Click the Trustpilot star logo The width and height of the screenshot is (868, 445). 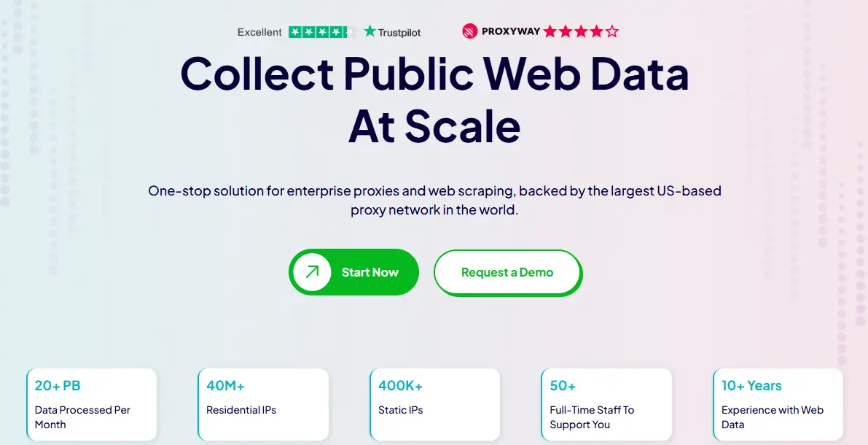(x=370, y=31)
